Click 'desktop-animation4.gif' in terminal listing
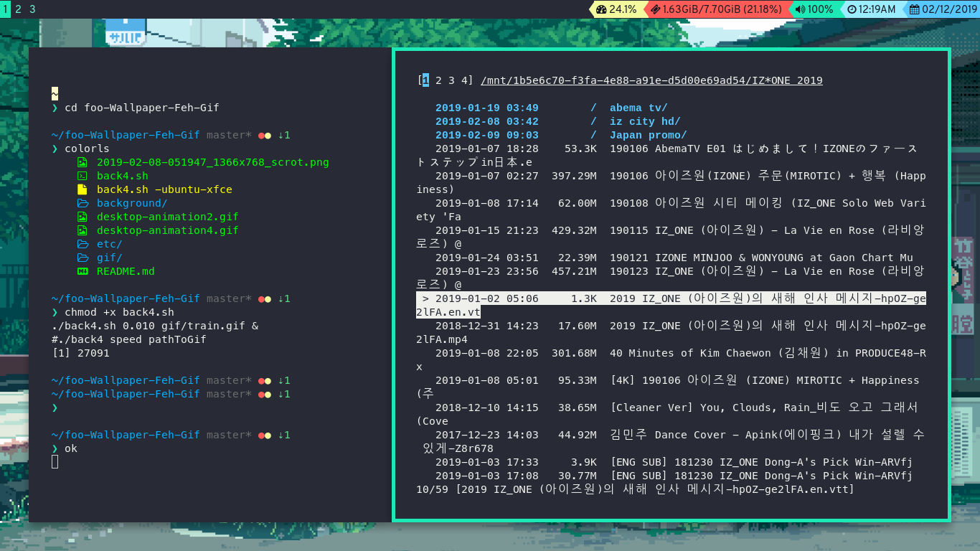This screenshot has height=551, width=980. 168,230
